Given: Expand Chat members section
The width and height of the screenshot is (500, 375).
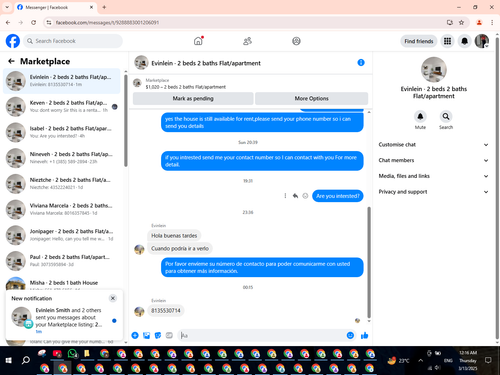Looking at the screenshot, I should tap(433, 160).
